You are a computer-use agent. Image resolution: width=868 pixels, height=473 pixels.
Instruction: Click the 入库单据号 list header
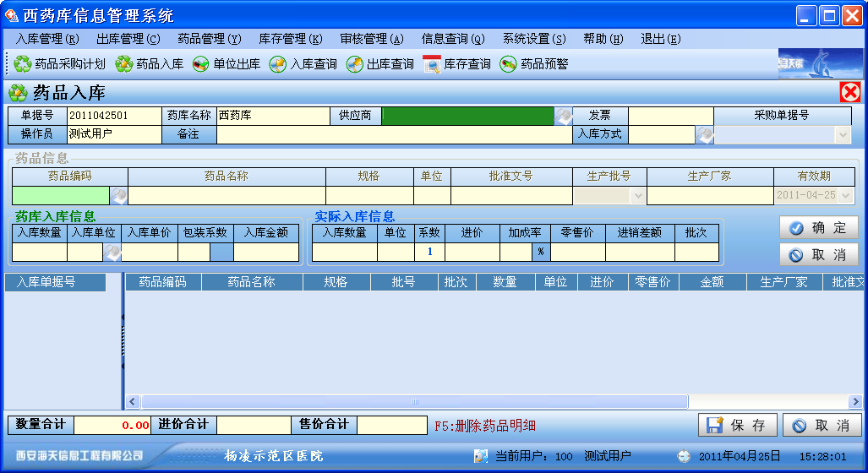coord(55,282)
